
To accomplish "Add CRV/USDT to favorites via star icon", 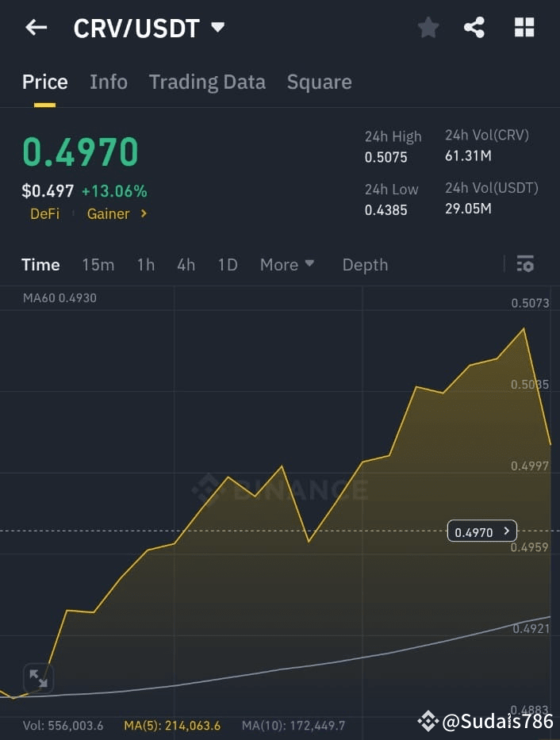I will (428, 26).
